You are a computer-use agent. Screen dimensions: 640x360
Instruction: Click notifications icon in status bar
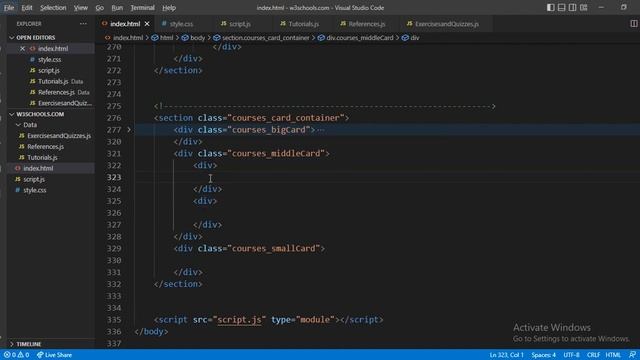(x=632, y=355)
